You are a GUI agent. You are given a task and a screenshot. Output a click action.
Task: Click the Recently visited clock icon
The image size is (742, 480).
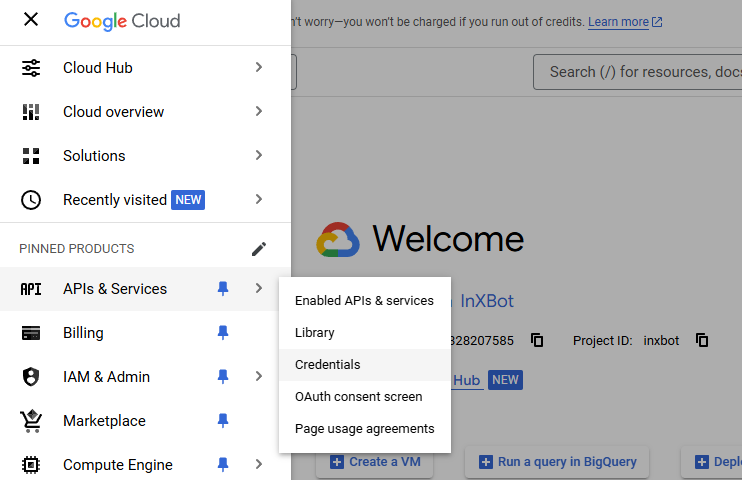[x=31, y=200]
